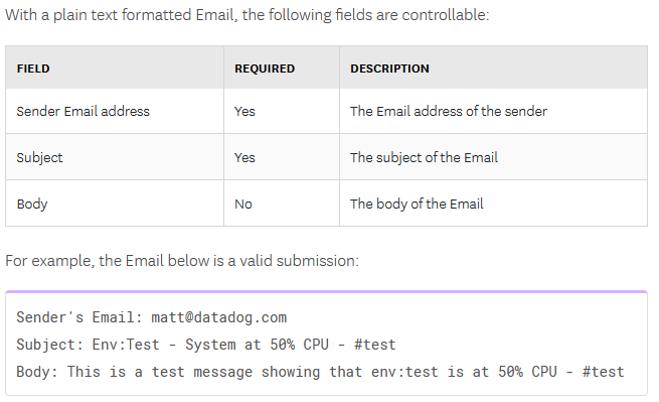
Task: Click Yes in the Subject row
Action: (245, 158)
